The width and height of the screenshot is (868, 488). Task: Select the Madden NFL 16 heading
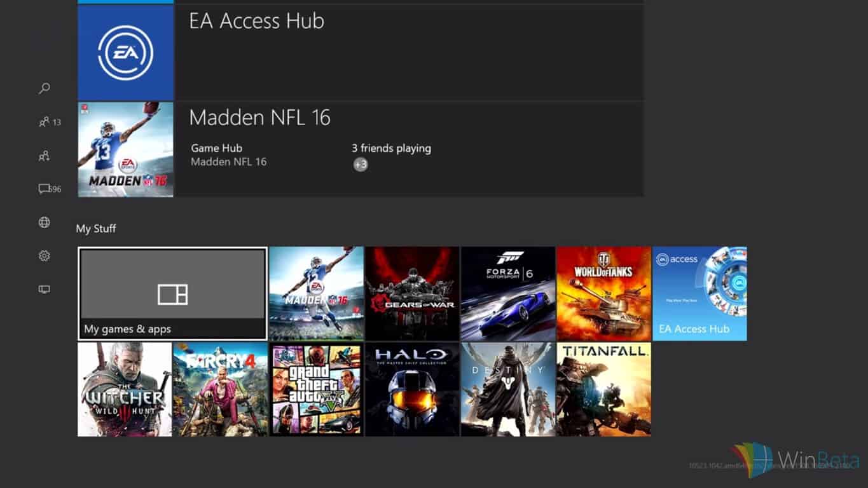pos(260,118)
